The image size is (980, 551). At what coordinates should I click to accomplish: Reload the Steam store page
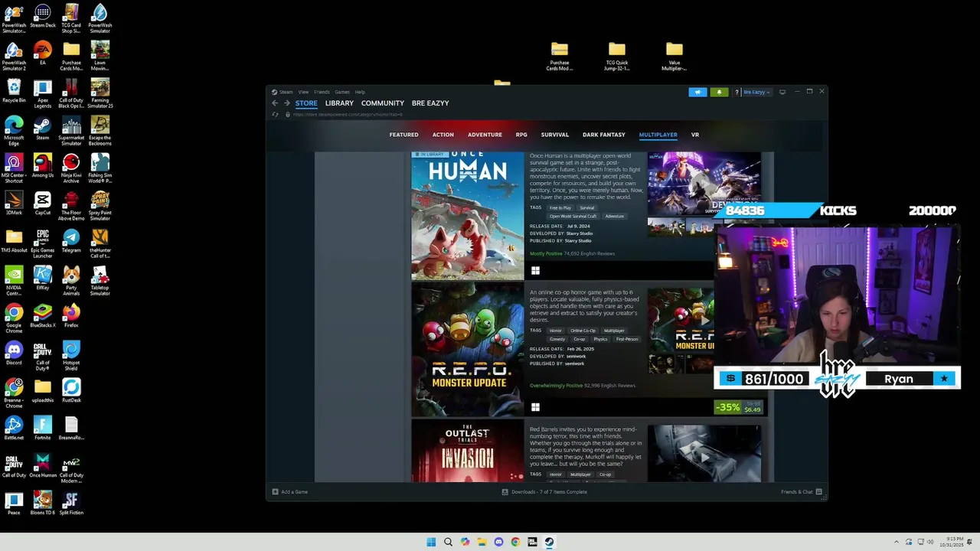point(275,115)
